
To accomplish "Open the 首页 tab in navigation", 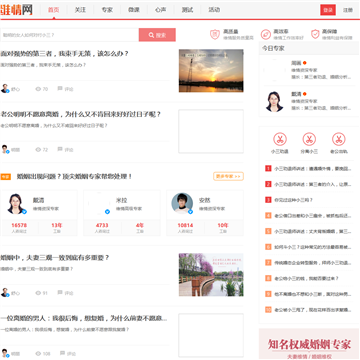I will pyautogui.click(x=53, y=10).
